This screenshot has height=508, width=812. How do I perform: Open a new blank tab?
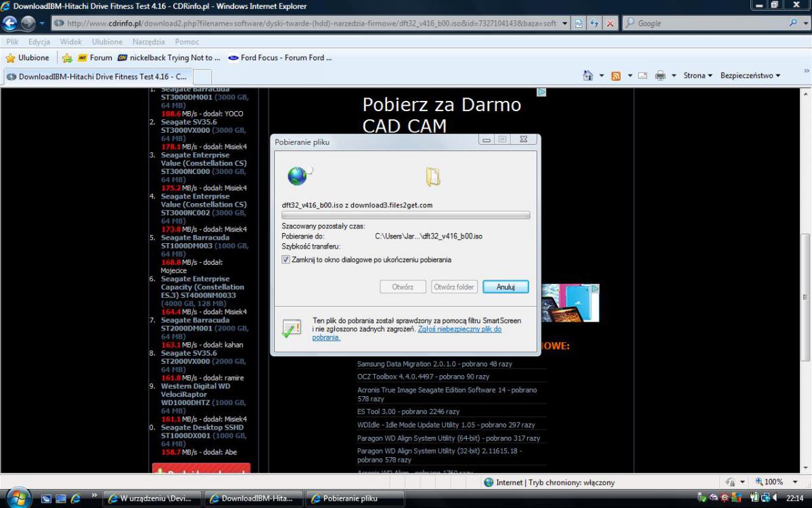[202, 77]
